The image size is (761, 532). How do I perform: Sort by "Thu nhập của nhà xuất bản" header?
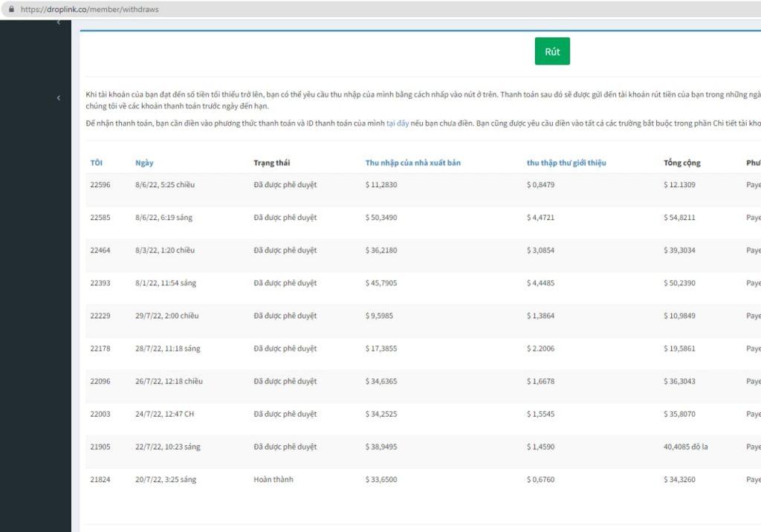coord(412,162)
